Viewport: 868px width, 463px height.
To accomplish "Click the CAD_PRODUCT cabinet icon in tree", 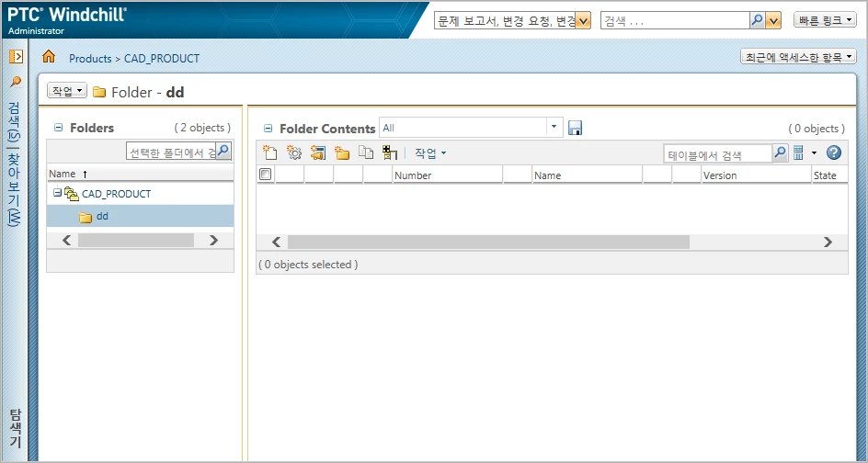I will click(x=72, y=194).
